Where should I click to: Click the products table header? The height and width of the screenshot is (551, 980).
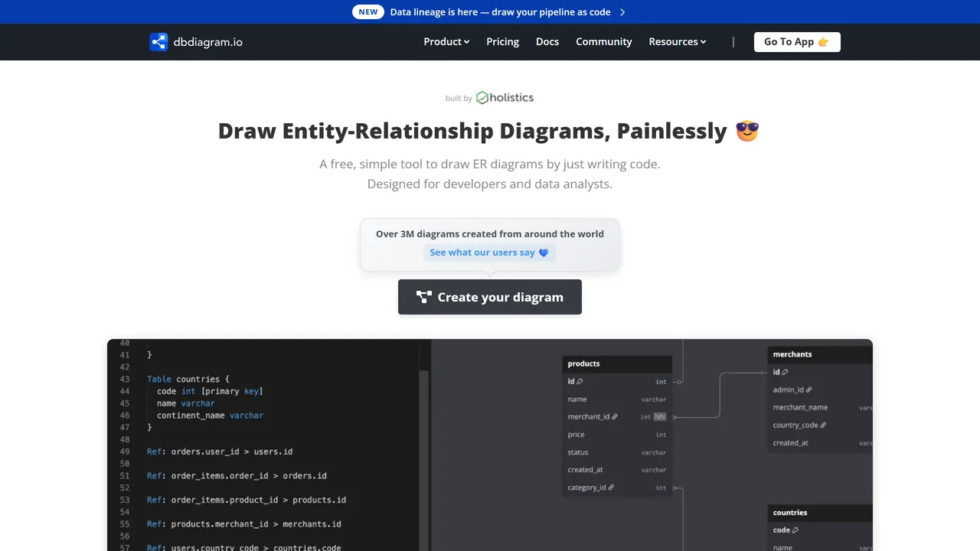coord(617,364)
